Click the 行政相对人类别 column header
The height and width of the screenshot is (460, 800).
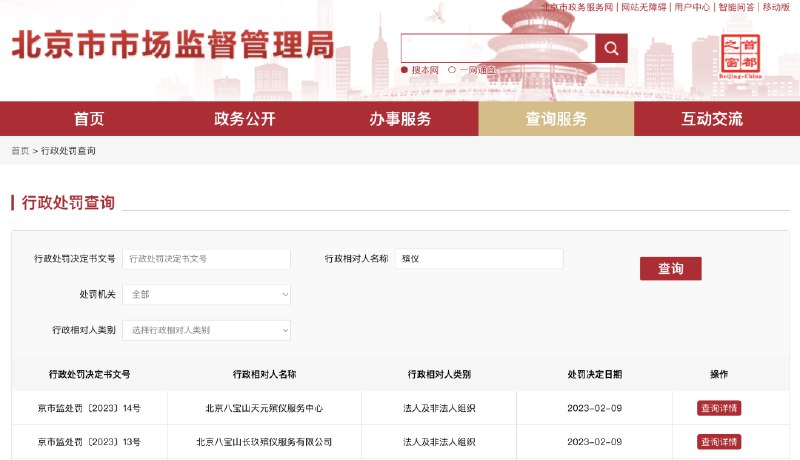[439, 374]
